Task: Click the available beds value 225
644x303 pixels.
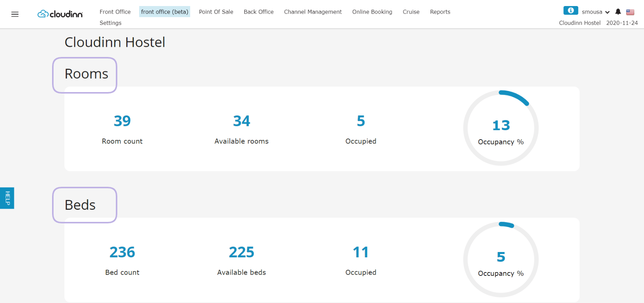Action: (x=241, y=252)
